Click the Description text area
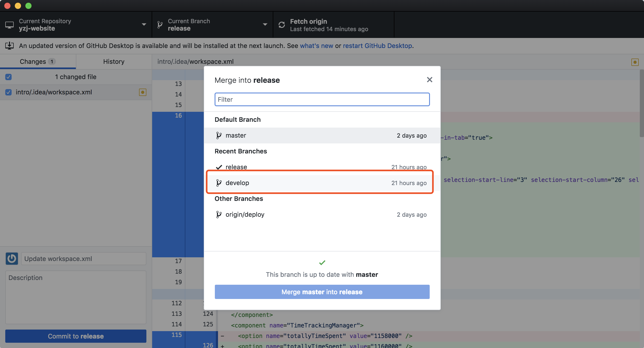Image resolution: width=644 pixels, height=348 pixels. [76, 297]
